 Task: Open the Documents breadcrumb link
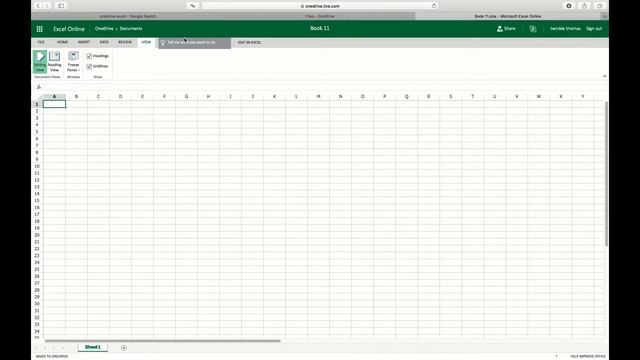(131, 29)
